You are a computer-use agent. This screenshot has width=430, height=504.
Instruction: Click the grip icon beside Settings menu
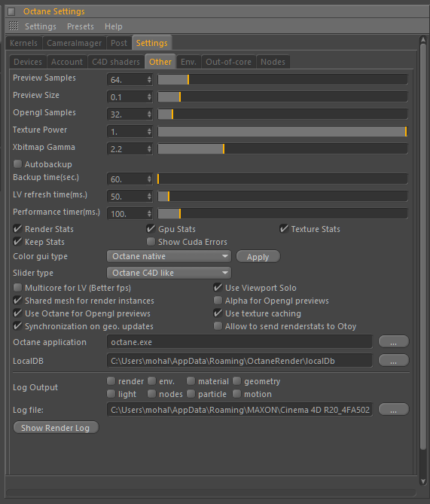(x=14, y=26)
